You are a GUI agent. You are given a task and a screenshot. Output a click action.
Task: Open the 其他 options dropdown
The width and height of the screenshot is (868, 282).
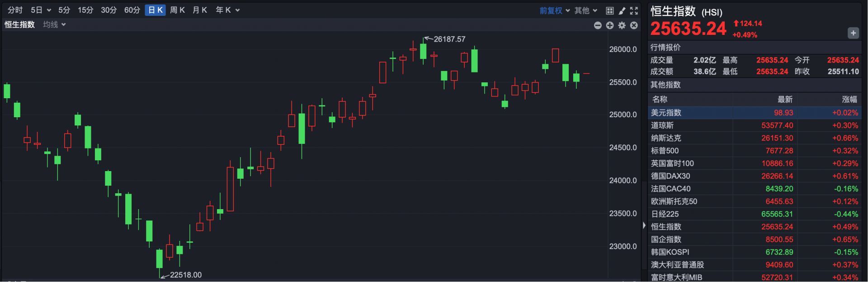coord(585,10)
